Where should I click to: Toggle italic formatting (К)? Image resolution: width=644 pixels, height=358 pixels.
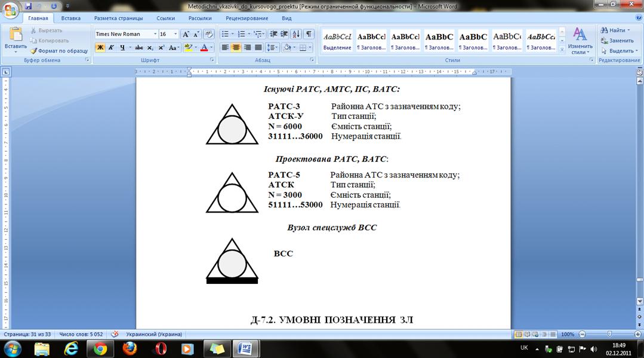pos(111,47)
